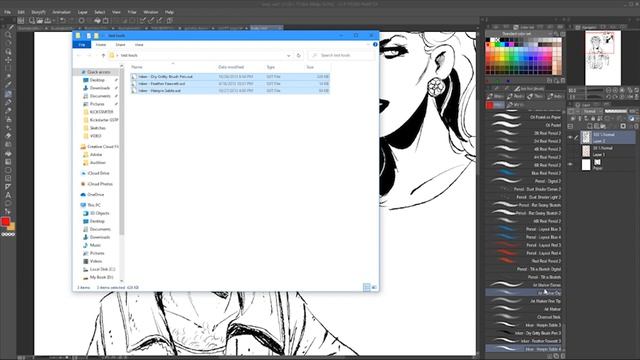Toggle Snap to special ruler
Image resolution: width=640 pixels, height=360 pixels.
[151, 20]
